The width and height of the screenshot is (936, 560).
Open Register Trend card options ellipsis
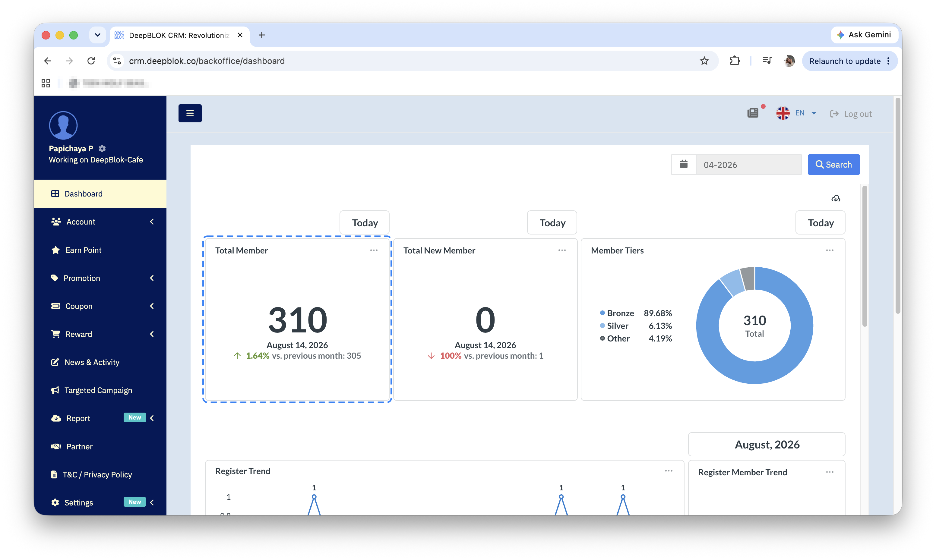click(x=669, y=470)
